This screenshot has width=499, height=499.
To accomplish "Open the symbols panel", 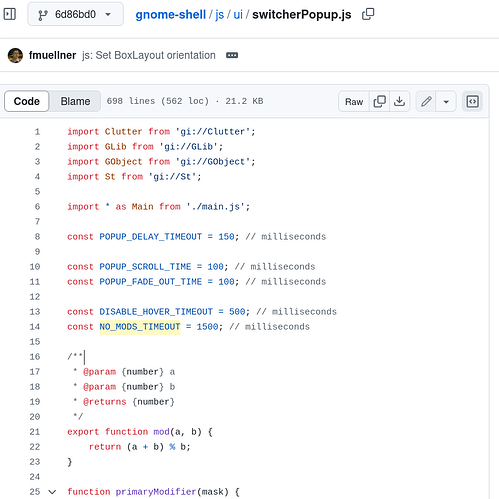I will (472, 101).
